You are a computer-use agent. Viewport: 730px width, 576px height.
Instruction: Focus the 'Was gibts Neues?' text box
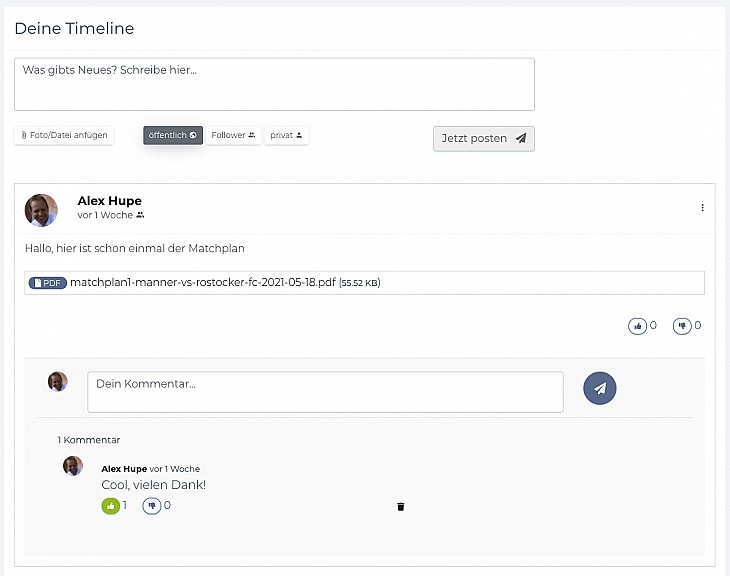(274, 84)
